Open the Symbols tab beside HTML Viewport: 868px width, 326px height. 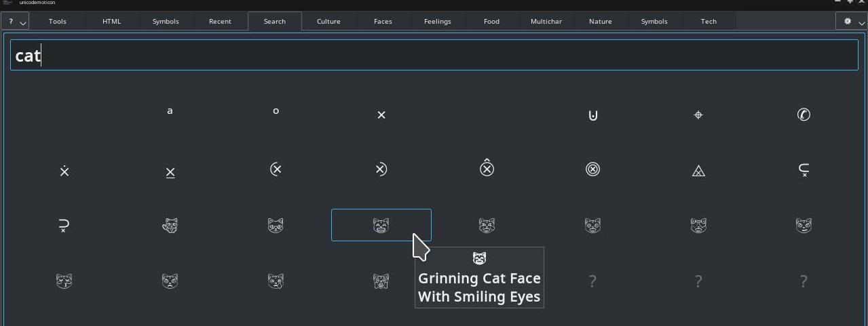pyautogui.click(x=166, y=21)
